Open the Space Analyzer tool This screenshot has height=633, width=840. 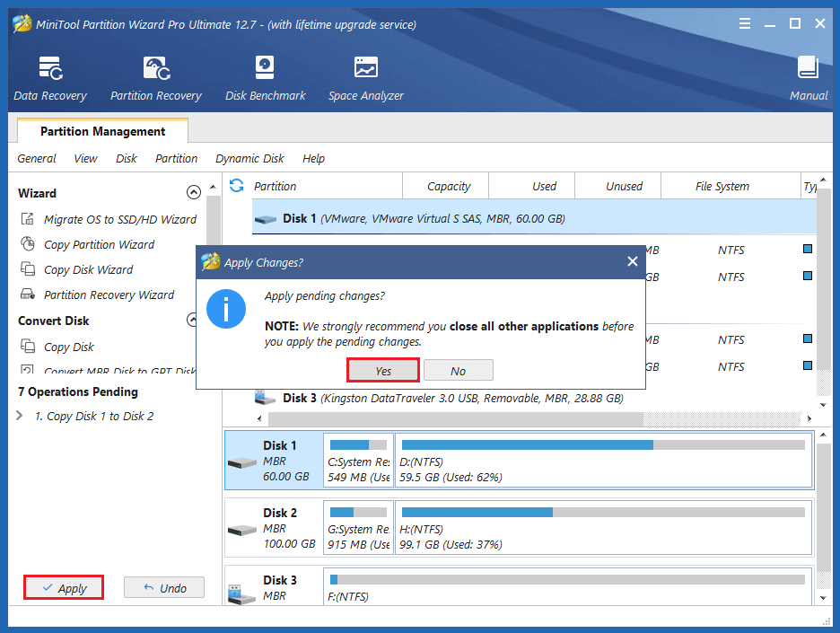(366, 78)
